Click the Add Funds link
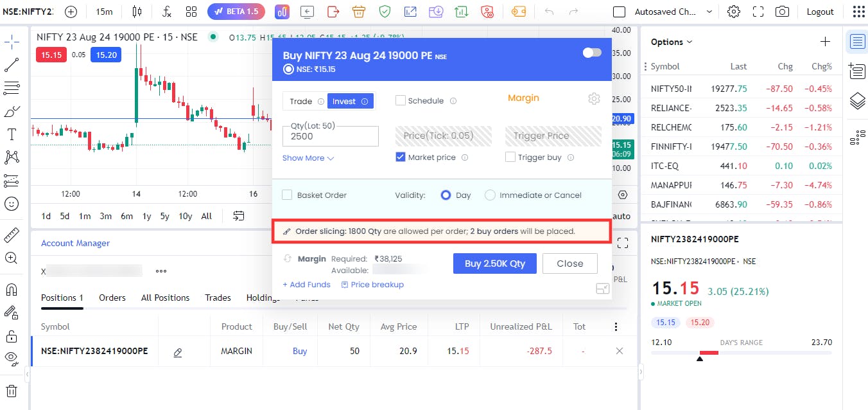 [x=306, y=285]
